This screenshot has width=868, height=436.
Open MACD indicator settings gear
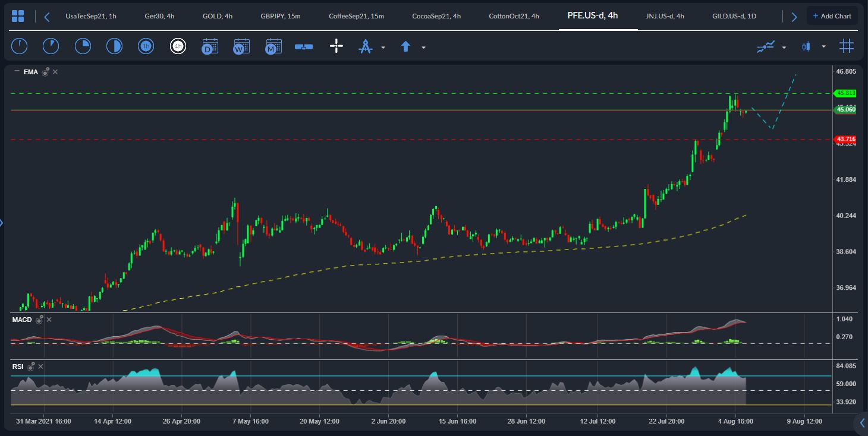(x=40, y=320)
